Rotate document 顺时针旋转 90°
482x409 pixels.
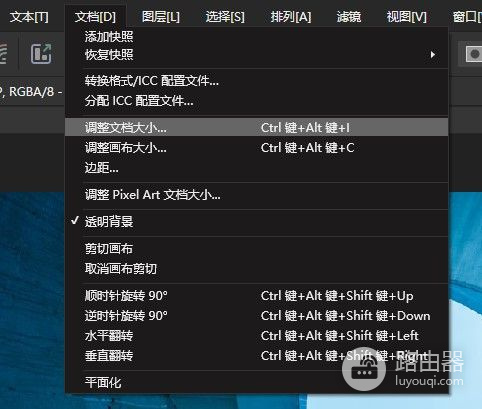click(256, 296)
